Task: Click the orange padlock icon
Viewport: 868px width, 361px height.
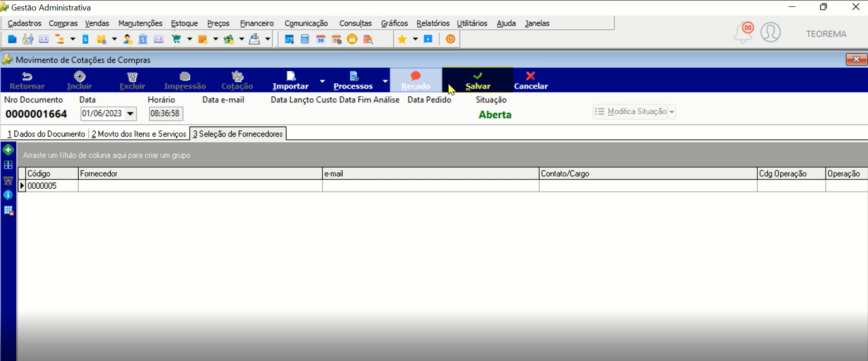Action: pos(352,39)
